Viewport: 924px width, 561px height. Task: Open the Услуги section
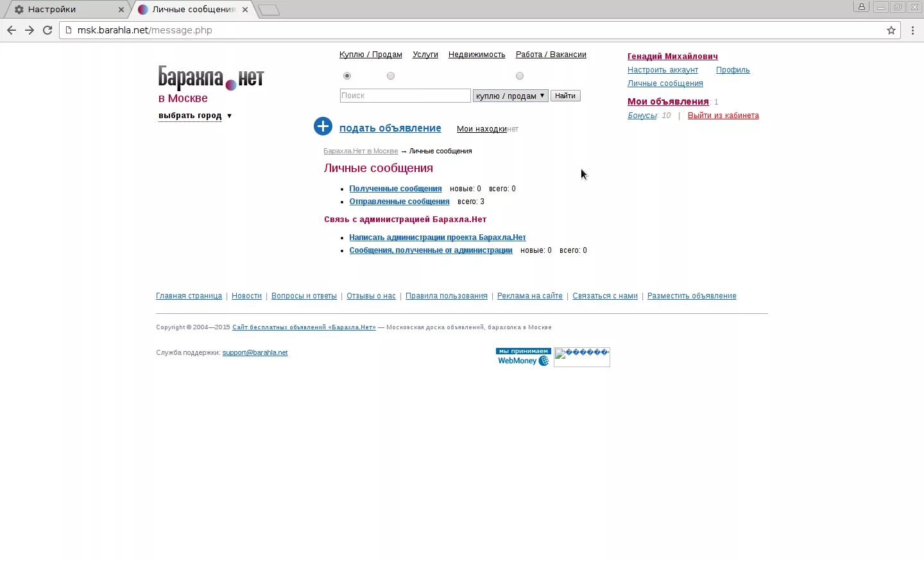pos(425,55)
